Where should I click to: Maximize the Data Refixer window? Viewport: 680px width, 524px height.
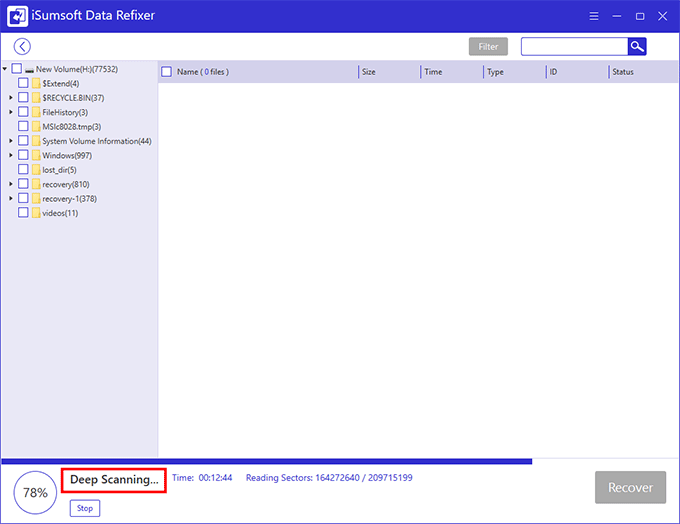(640, 16)
